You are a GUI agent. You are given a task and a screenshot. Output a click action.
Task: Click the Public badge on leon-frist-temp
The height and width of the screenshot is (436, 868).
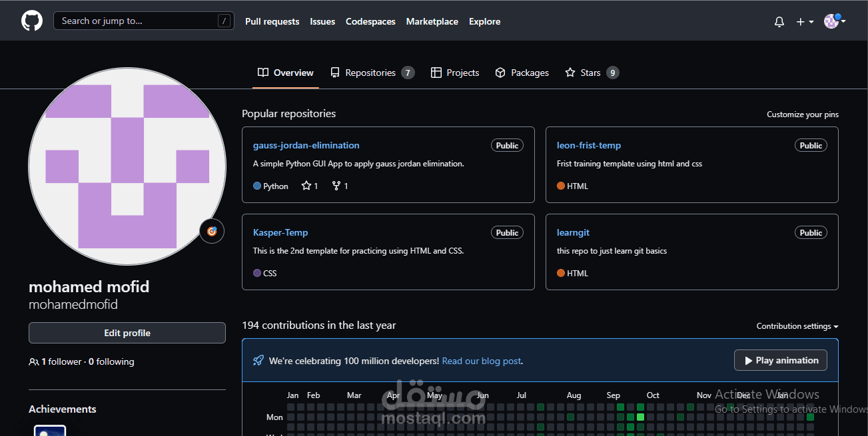point(811,145)
